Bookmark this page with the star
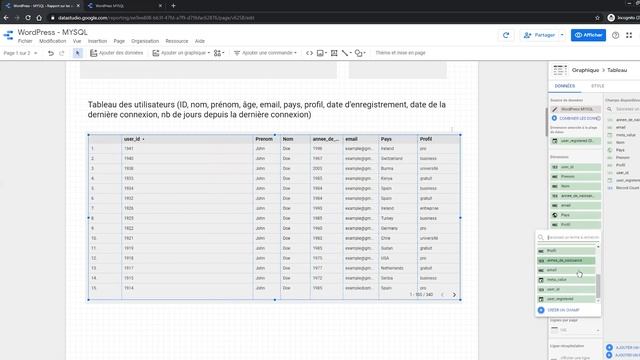 coord(597,18)
